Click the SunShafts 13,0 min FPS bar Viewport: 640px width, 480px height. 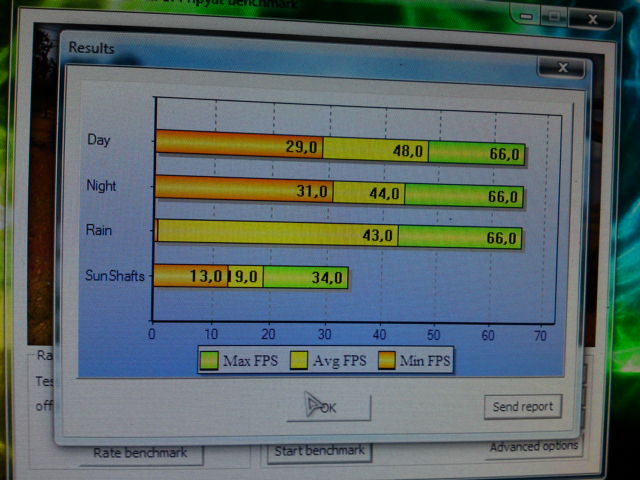click(x=191, y=276)
